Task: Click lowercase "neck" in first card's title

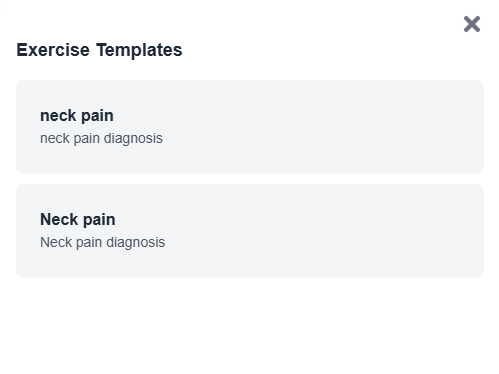Action: click(x=58, y=116)
